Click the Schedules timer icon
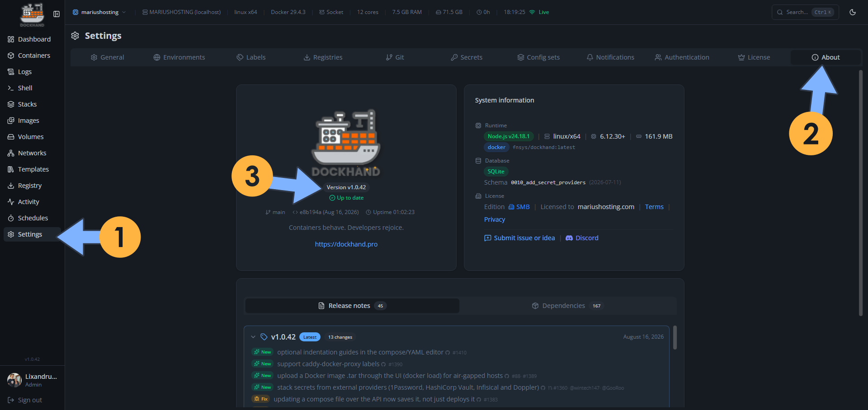Screen dimensions: 868x410 click(11, 218)
